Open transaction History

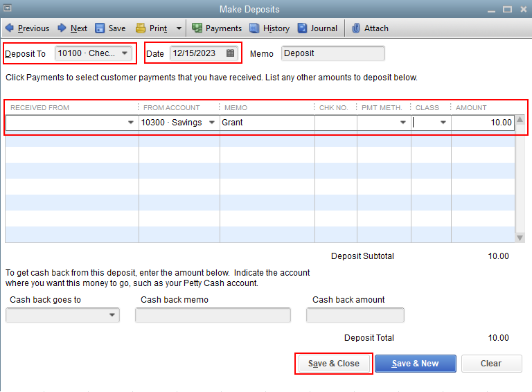pyautogui.click(x=269, y=28)
